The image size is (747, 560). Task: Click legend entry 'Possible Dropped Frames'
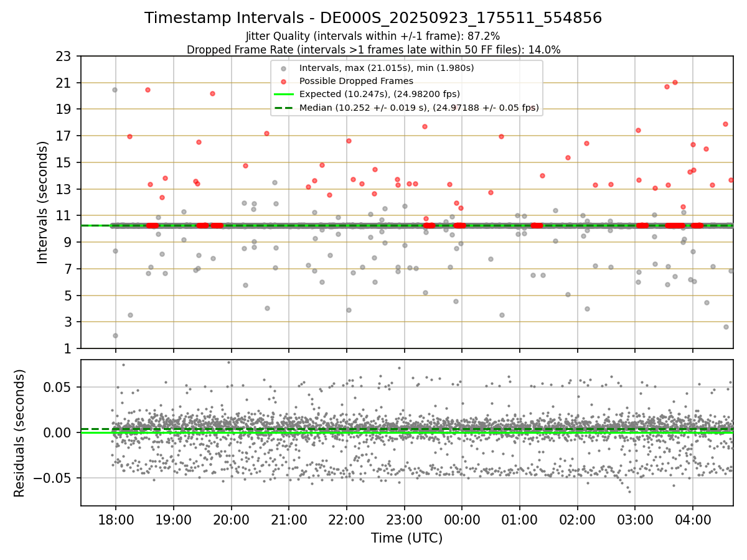click(356, 81)
